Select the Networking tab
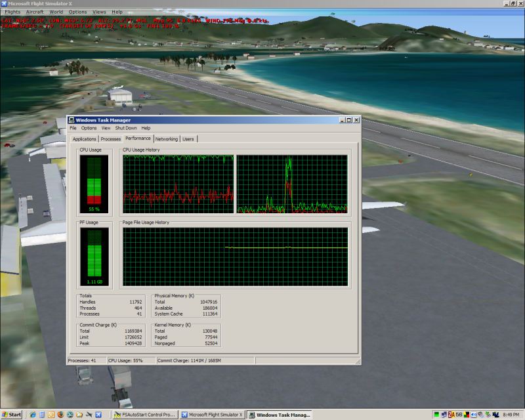 [166, 139]
